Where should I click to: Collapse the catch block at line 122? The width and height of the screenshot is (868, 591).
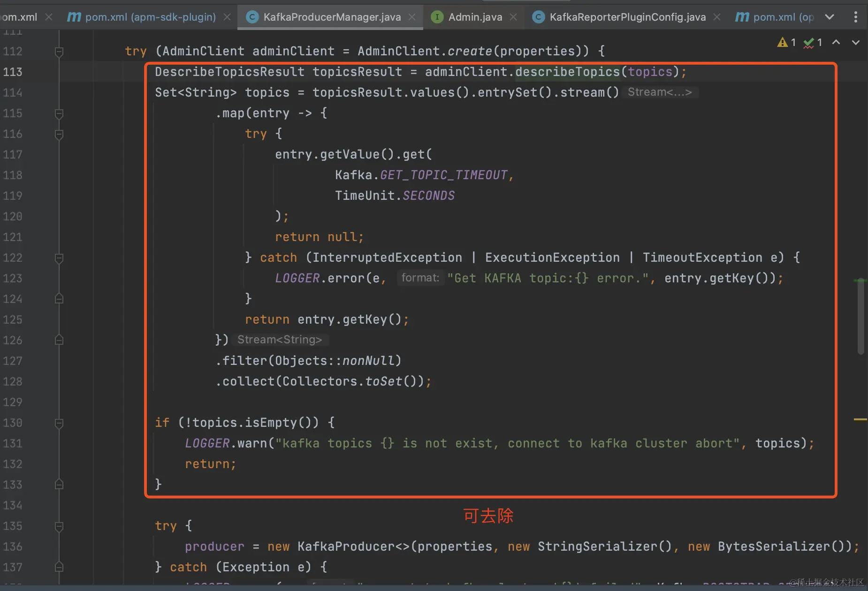coord(59,258)
